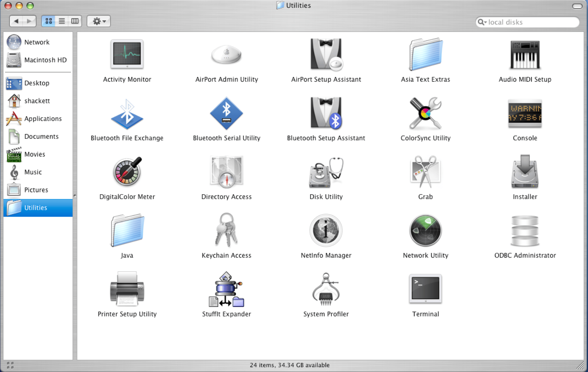Image resolution: width=588 pixels, height=372 pixels.
Task: Select Bluetooth Setup Assistant icon
Action: 326,113
